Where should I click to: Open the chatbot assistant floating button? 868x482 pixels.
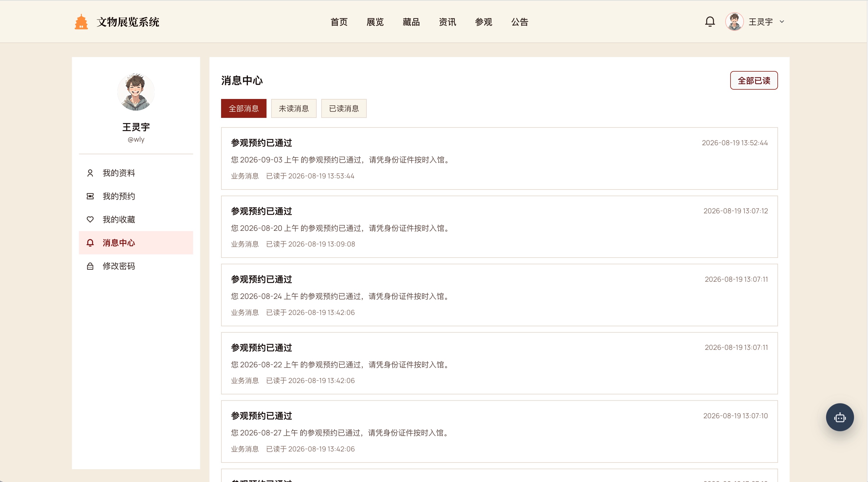point(840,417)
